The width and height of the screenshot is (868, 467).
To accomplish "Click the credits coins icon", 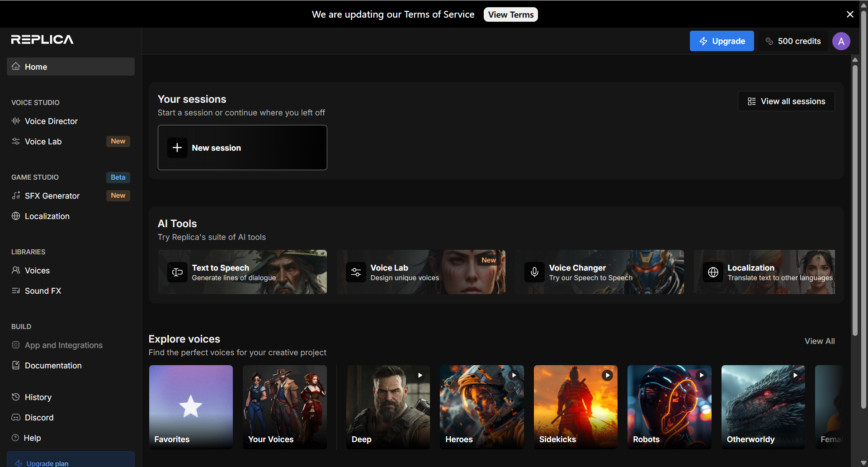I will tap(769, 41).
